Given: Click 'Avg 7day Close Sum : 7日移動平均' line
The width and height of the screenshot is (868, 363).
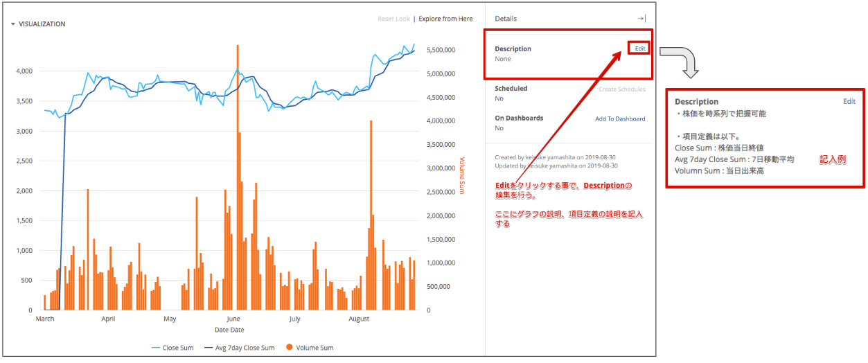Looking at the screenshot, I should [x=734, y=159].
